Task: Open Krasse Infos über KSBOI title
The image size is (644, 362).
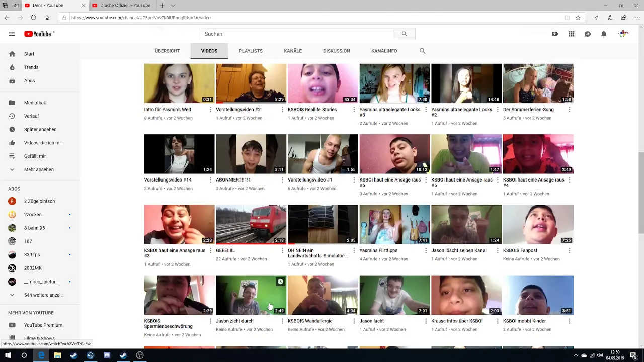Action: tap(457, 321)
